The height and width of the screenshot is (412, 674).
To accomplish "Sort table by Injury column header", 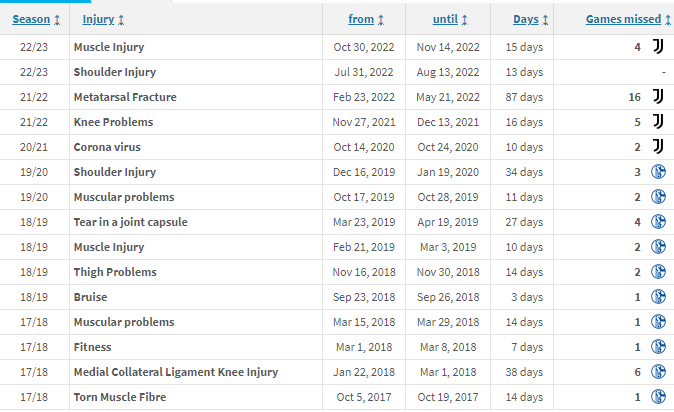I will 98,19.
